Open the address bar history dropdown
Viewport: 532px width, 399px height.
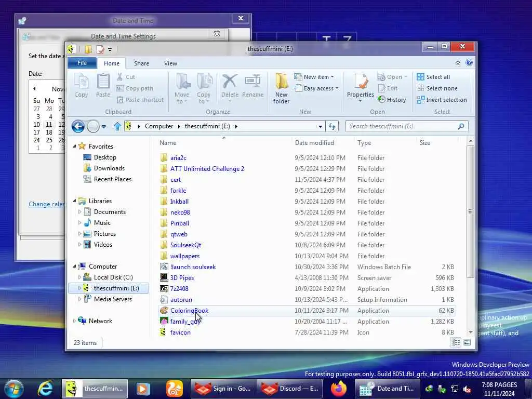(x=320, y=127)
